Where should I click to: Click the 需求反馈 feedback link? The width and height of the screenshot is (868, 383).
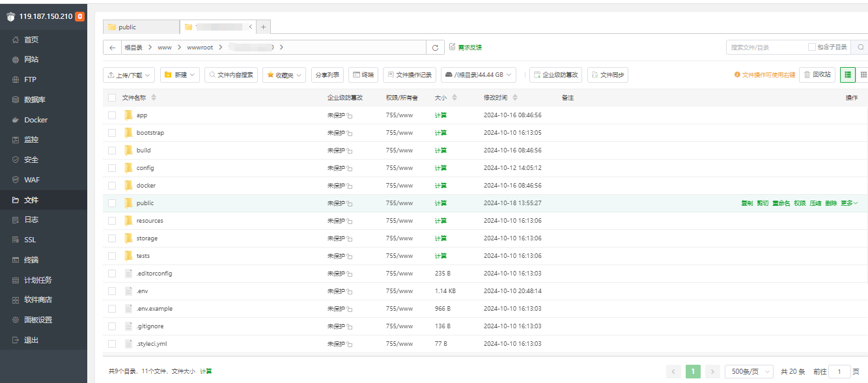coord(466,47)
